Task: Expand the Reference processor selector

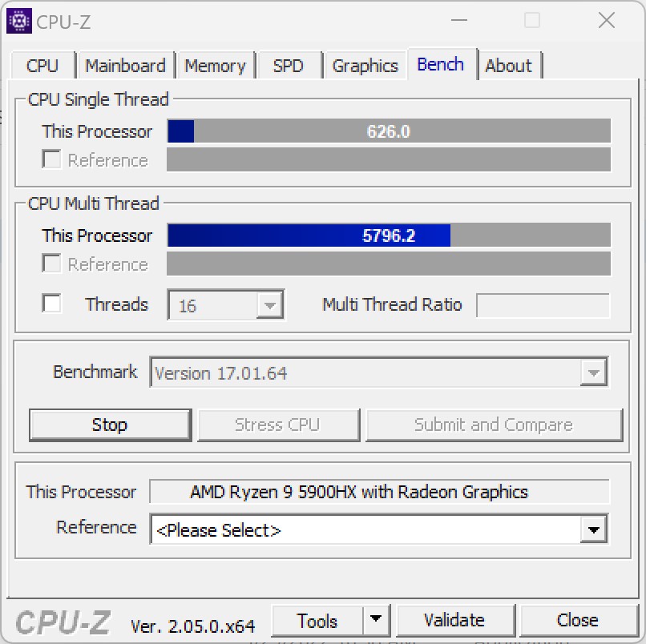Action: pyautogui.click(x=593, y=529)
